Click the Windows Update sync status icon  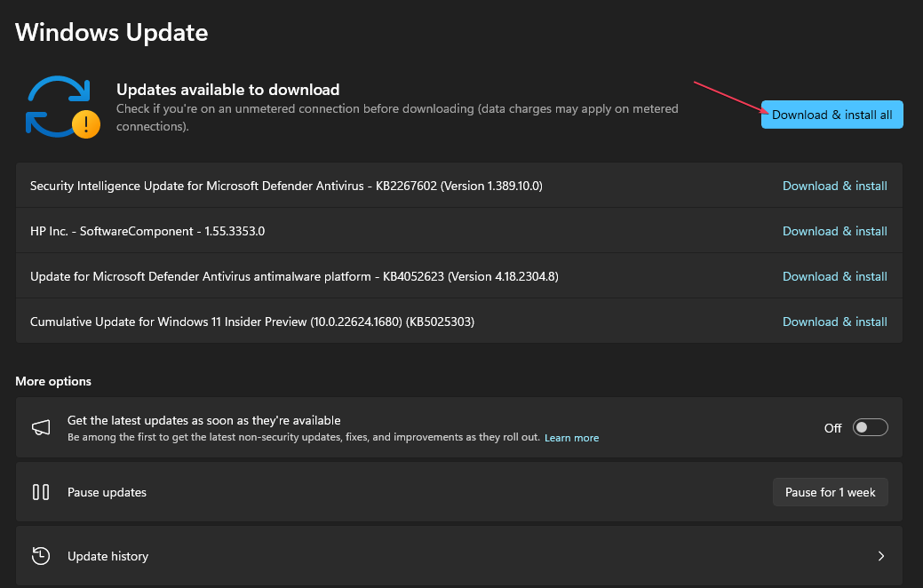[62, 107]
